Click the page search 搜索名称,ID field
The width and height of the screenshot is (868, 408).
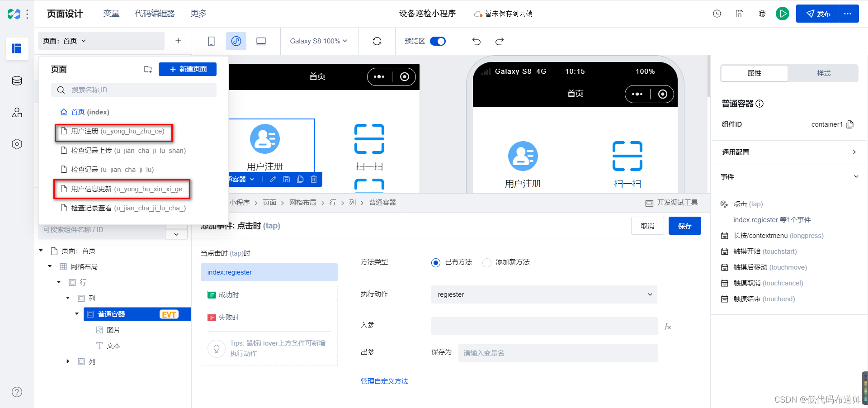[134, 90]
